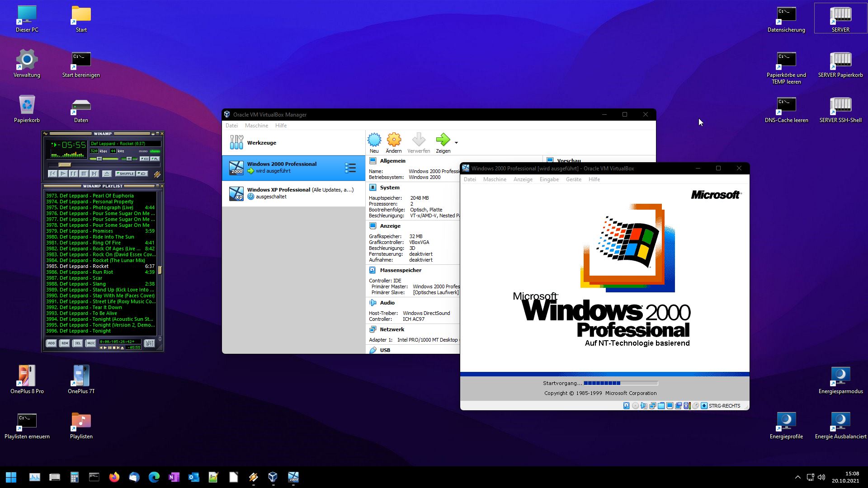Viewport: 868px width, 488px height.
Task: Click the Neu toolbar icon in VirtualBox
Action: point(374,140)
